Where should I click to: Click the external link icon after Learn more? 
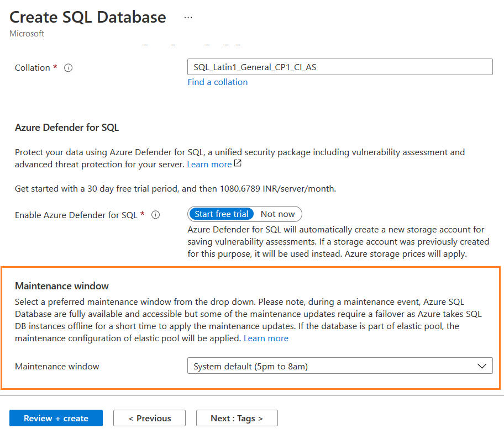pos(238,164)
